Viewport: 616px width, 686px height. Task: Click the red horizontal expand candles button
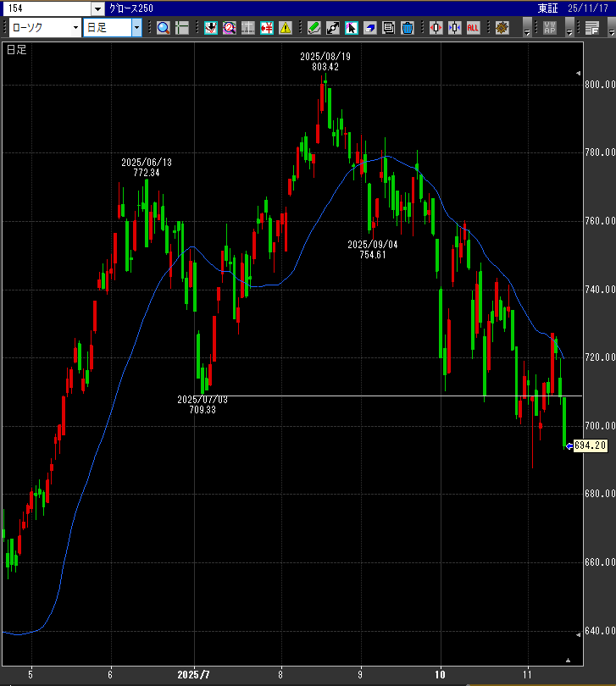click(x=436, y=28)
